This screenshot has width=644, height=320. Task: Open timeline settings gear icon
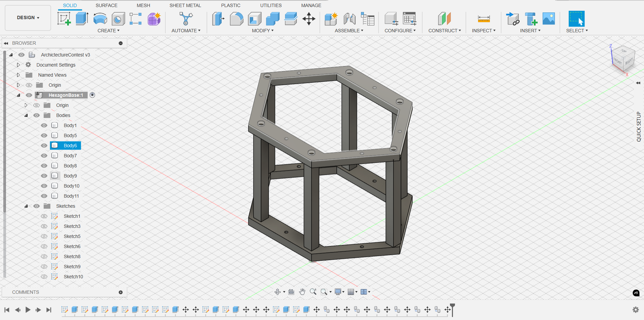pos(636,310)
